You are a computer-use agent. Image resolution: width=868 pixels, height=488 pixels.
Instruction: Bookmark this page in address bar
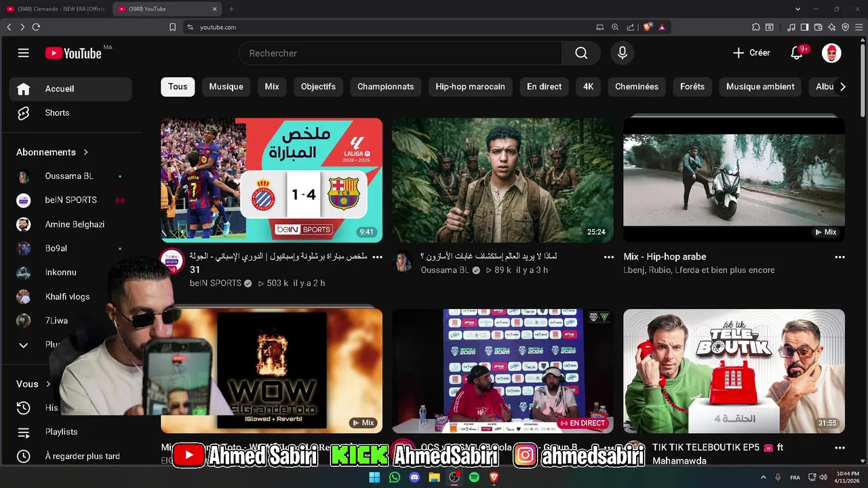click(172, 27)
